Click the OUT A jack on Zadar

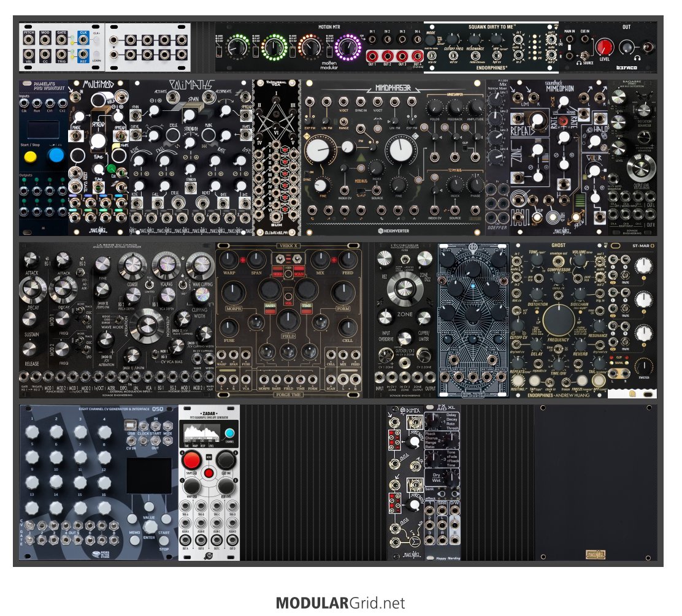pyautogui.click(x=186, y=541)
